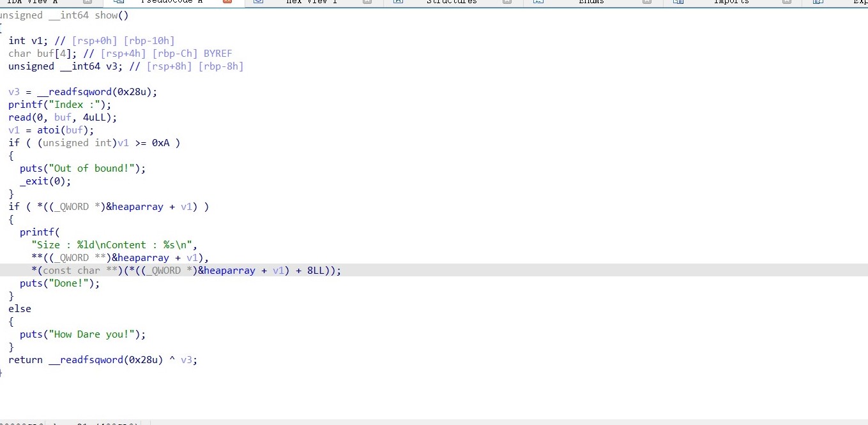The width and height of the screenshot is (868, 425).
Task: Close the Imports tab
Action: tap(787, 2)
